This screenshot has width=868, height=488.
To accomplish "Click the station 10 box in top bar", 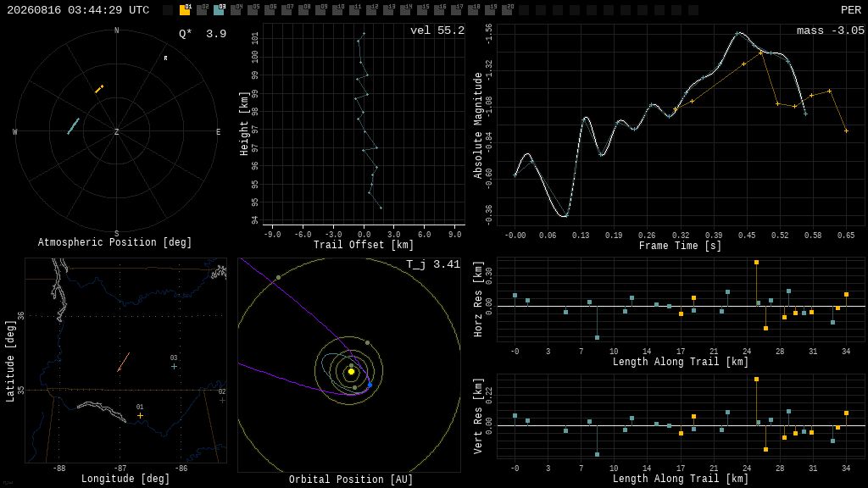I will coord(337,10).
